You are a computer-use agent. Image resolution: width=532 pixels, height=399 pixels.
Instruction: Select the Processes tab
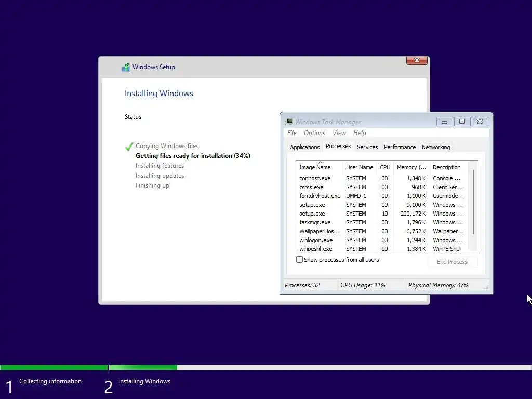click(x=338, y=146)
